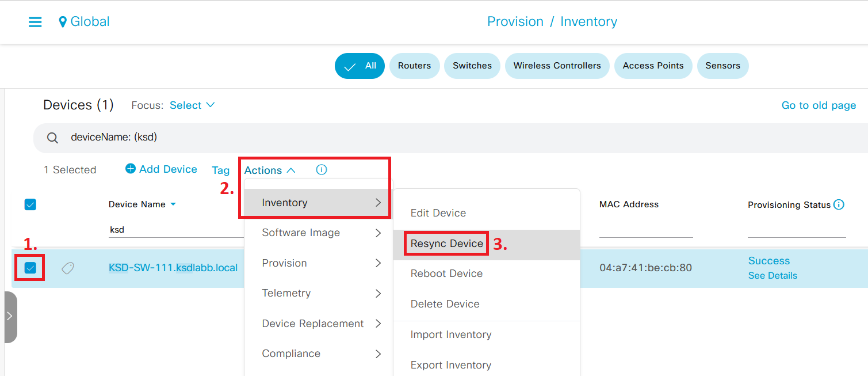The width and height of the screenshot is (868, 376).
Task: Click the Go to old page link
Action: (819, 105)
